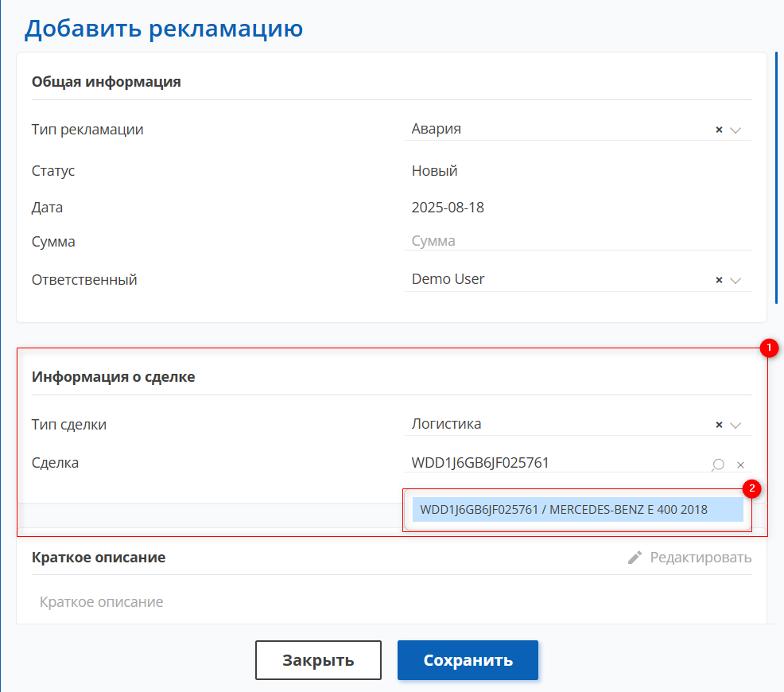Click the red annotation marker number 2
Screen dimensions: 784x692
click(751, 488)
